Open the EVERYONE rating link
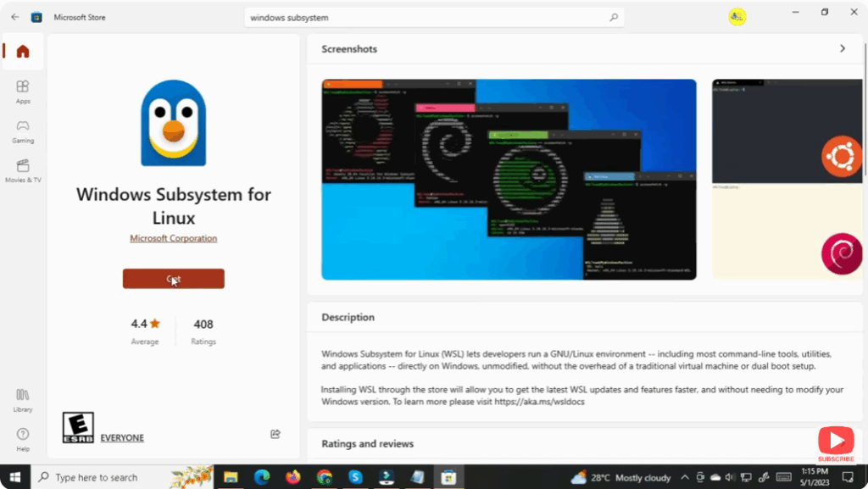Viewport: 868px width, 489px height. 122,437
